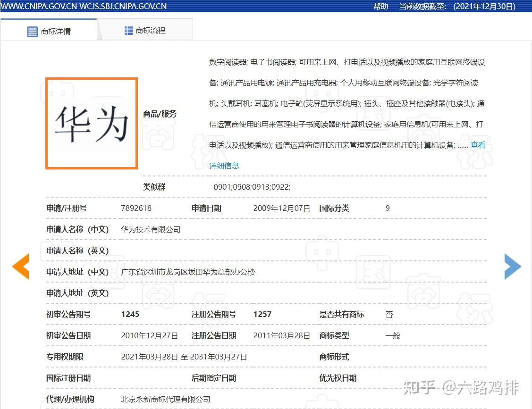
Task: Click the 商标详情 document icon
Action: [32, 32]
